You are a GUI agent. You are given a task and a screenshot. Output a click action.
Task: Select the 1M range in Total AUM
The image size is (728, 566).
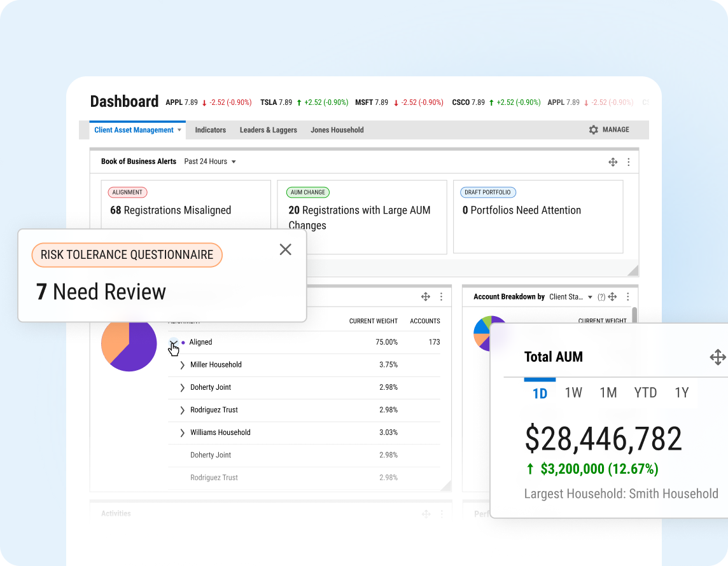point(608,393)
